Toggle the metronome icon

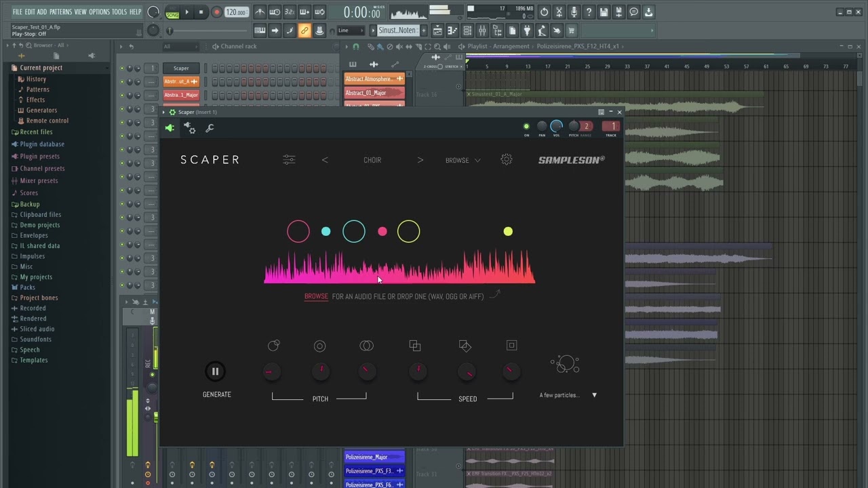point(260,12)
